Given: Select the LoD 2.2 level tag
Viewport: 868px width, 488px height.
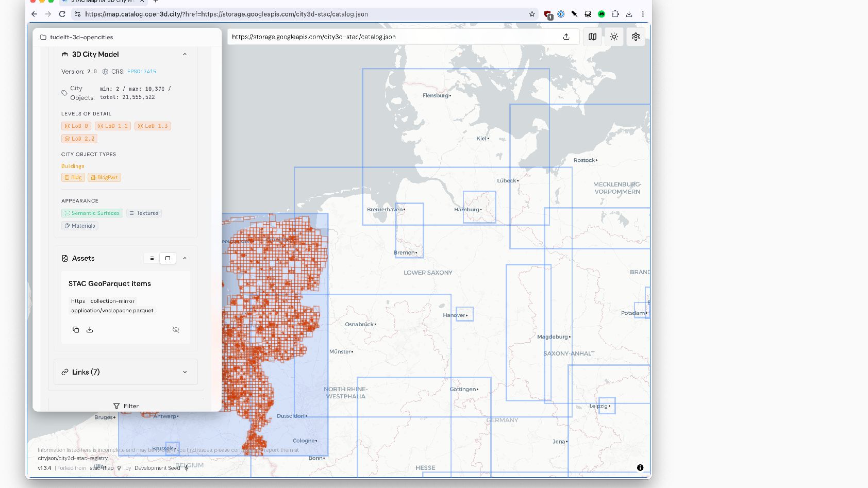Looking at the screenshot, I should click(x=79, y=139).
